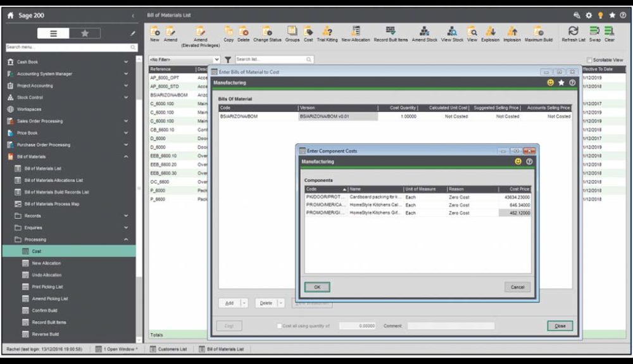Expand the Cash Book menu
The image size is (633, 364).
click(x=126, y=62)
